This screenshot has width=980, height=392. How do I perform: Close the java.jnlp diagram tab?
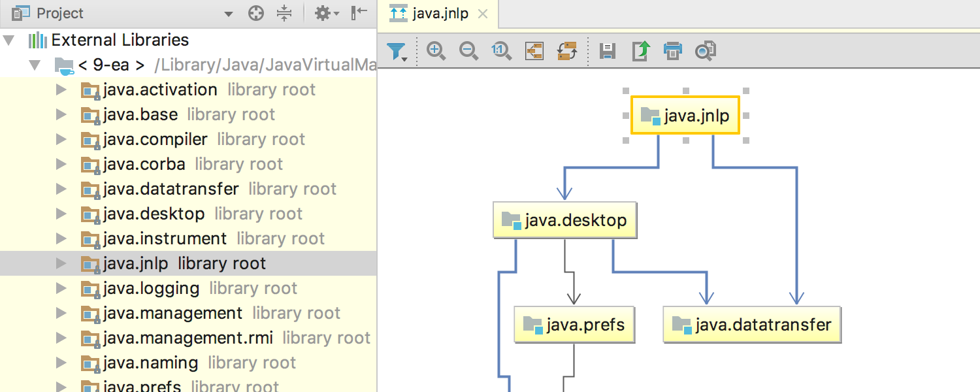coord(482,14)
